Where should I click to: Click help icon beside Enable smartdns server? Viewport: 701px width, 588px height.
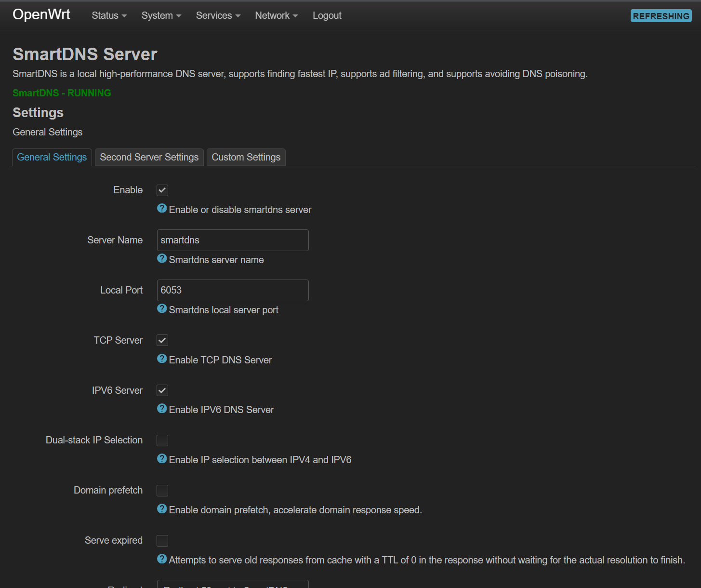click(162, 209)
